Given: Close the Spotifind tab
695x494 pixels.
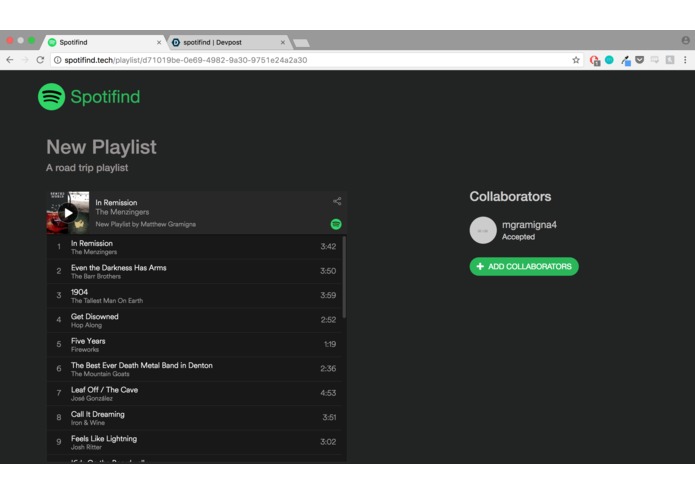Looking at the screenshot, I should pyautogui.click(x=159, y=43).
